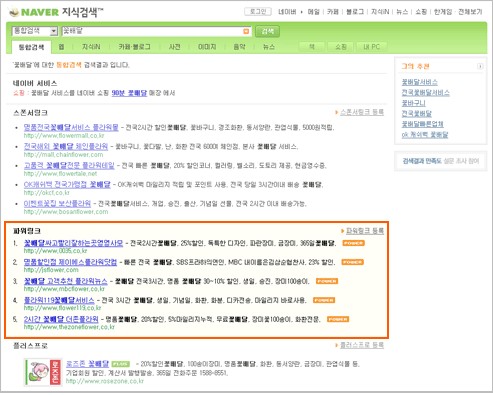This screenshot has height=395, width=493.
Task: Switch to the 사전 tab
Action: [x=174, y=47]
